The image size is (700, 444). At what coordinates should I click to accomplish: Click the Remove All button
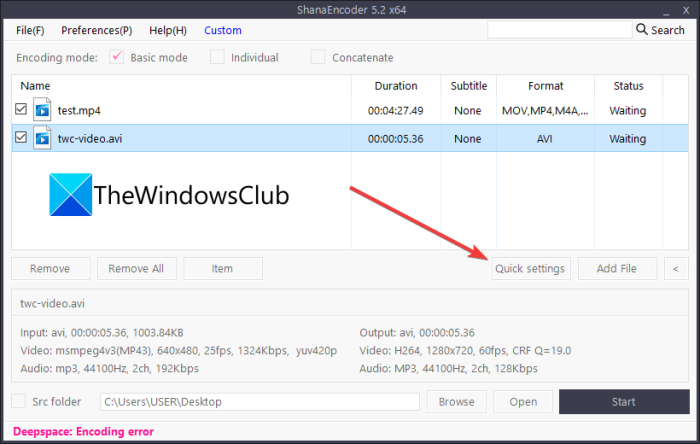pos(137,269)
